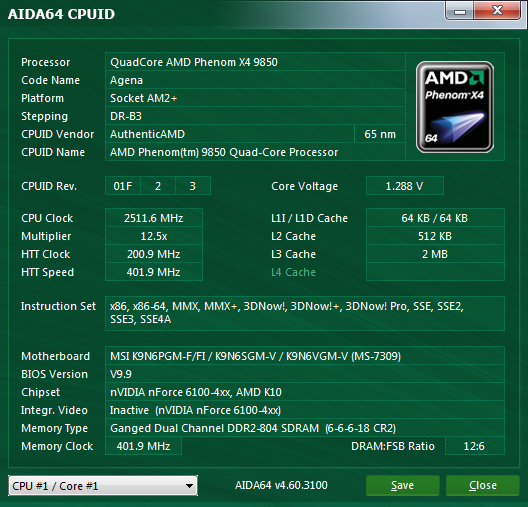Click the Core Voltage label
This screenshot has height=507, width=528.
point(304,186)
